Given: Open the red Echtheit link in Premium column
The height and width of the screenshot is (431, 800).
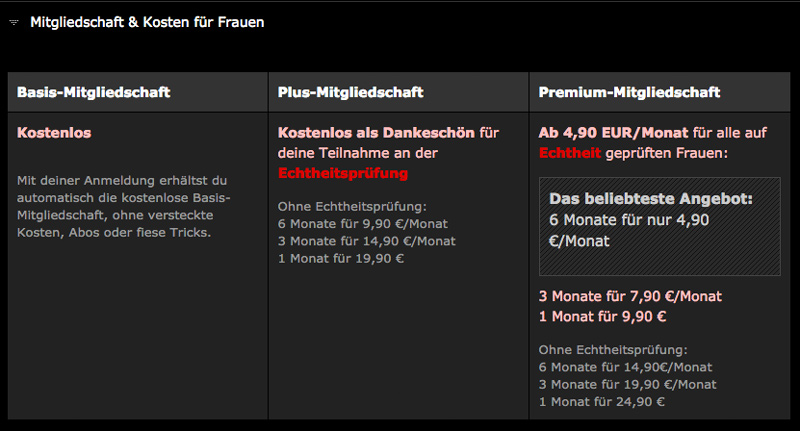Looking at the screenshot, I should click(570, 152).
